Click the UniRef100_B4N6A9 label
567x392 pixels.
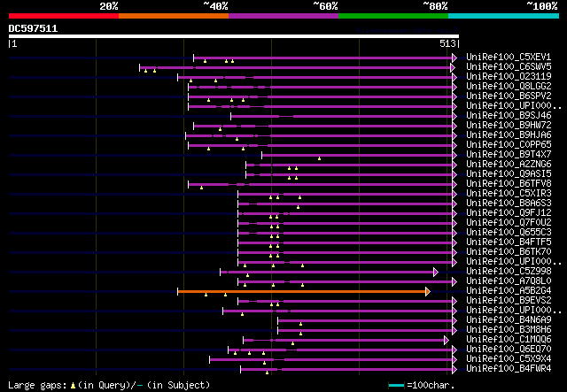click(x=509, y=320)
